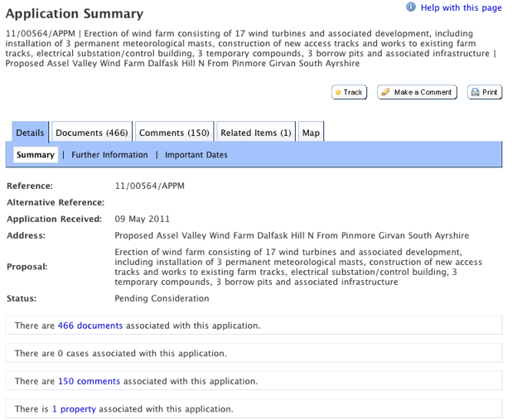The width and height of the screenshot is (517, 420).
Task: Click the Status: field label
Action: pyautogui.click(x=22, y=298)
